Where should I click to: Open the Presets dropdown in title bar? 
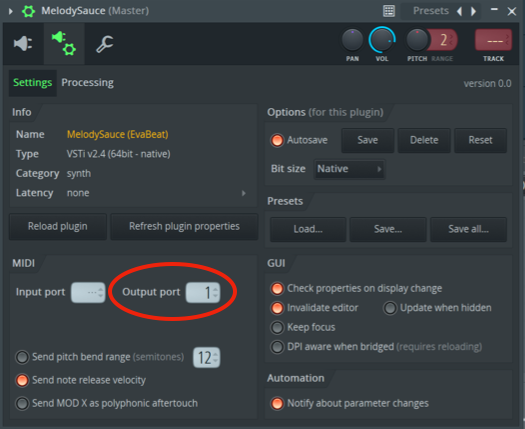point(431,11)
